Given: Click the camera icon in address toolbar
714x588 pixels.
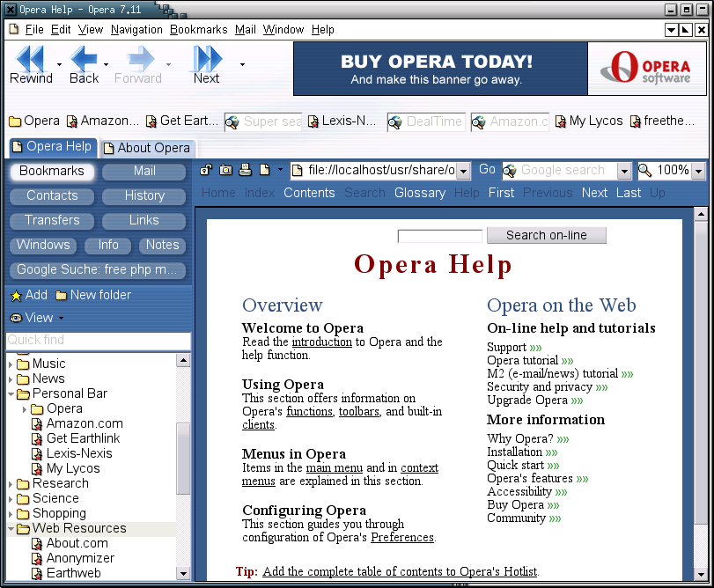Looking at the screenshot, I should [225, 170].
